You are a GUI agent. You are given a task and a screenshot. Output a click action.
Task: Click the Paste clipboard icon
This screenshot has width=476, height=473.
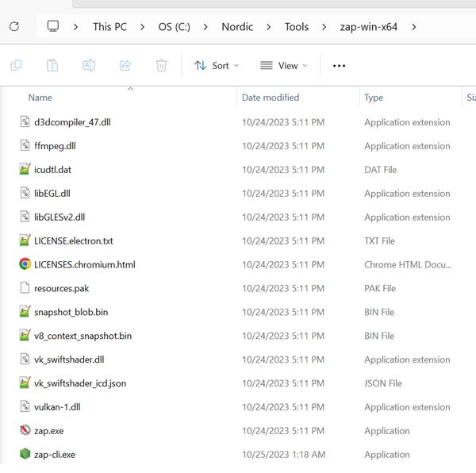coord(52,66)
